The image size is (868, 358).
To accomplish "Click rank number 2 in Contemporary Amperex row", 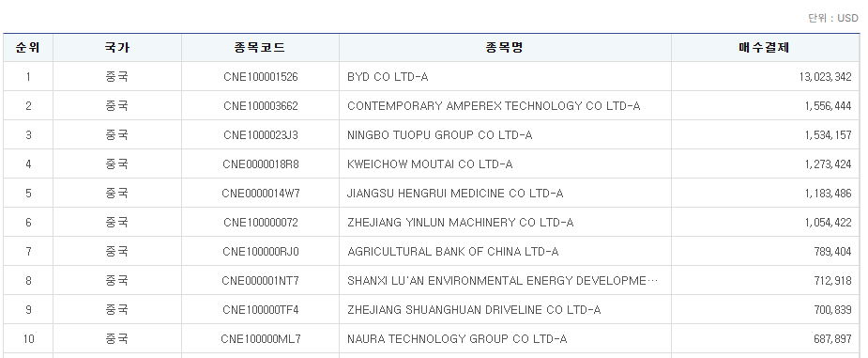I will 28,106.
